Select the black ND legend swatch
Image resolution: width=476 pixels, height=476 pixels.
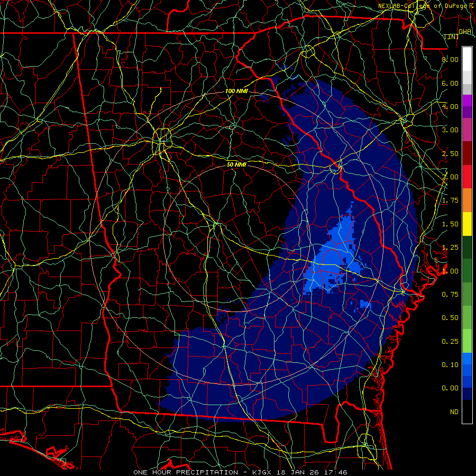[467, 411]
